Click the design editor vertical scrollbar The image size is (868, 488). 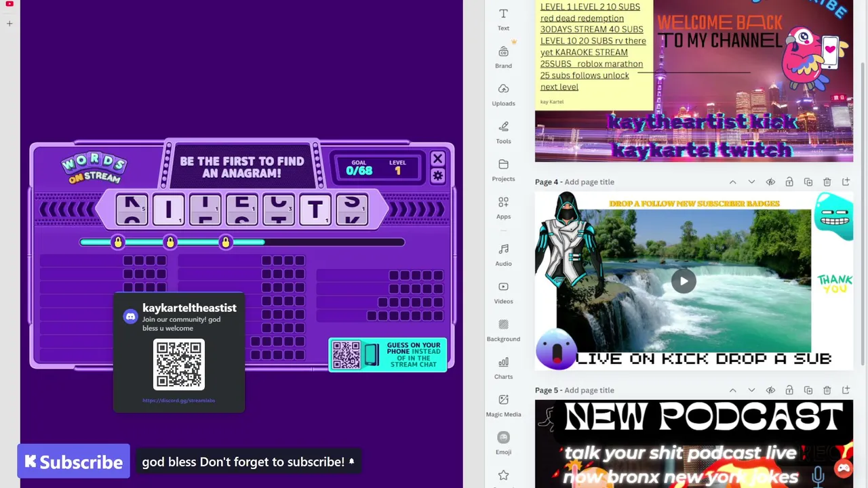point(863,213)
